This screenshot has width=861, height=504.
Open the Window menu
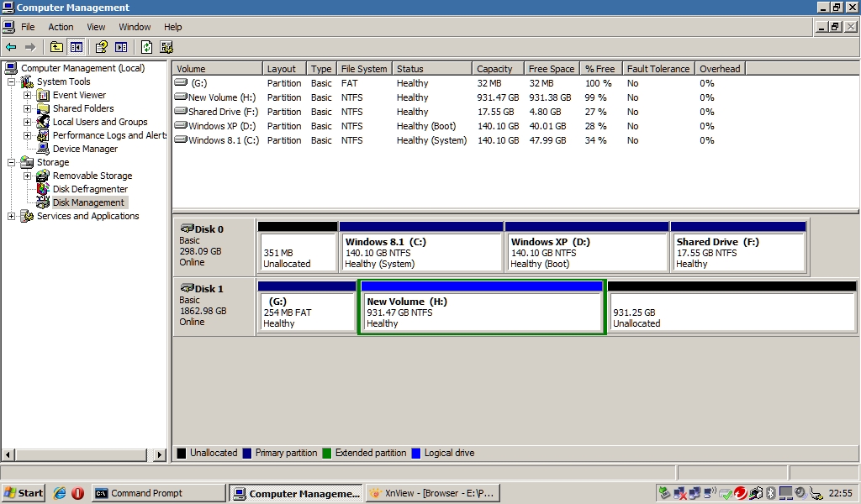point(135,27)
